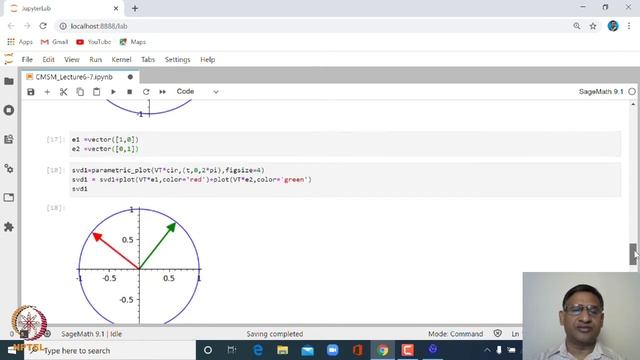Image resolution: width=640 pixels, height=360 pixels.
Task: Interrupt the kernel with stop icon
Action: (x=129, y=92)
